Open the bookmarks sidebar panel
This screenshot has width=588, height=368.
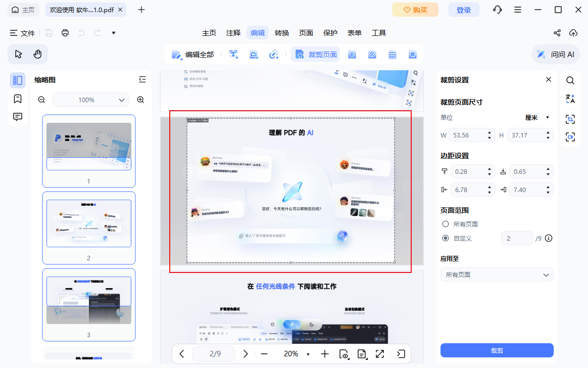coord(18,99)
